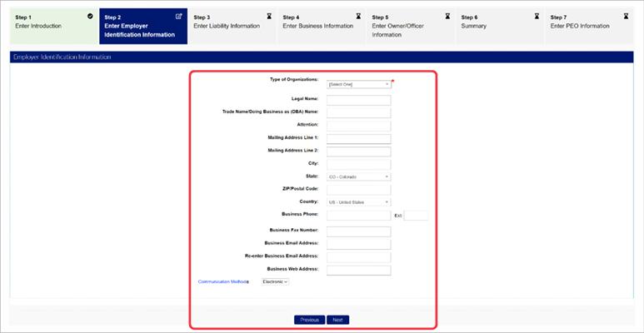
Task: Click the Step 1 completed checkmark icon
Action: [x=90, y=16]
